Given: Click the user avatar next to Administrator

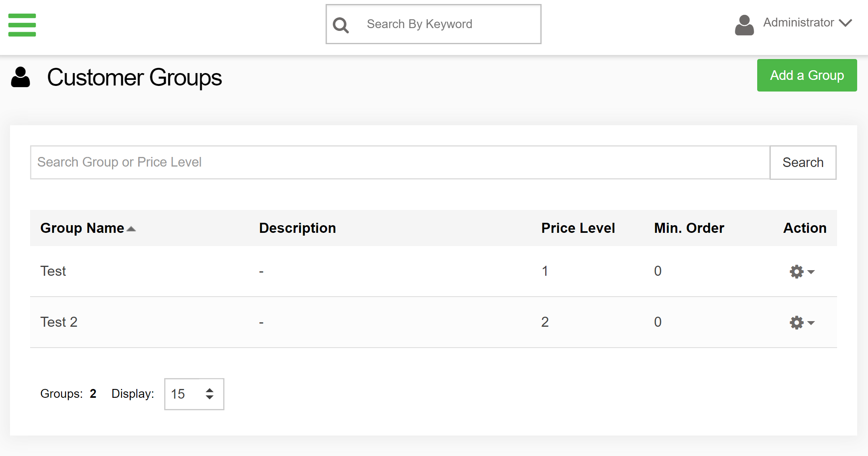Looking at the screenshot, I should [x=744, y=23].
